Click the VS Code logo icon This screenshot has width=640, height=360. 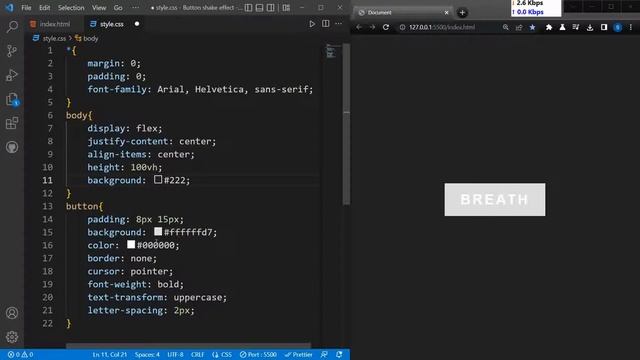[x=9, y=7]
